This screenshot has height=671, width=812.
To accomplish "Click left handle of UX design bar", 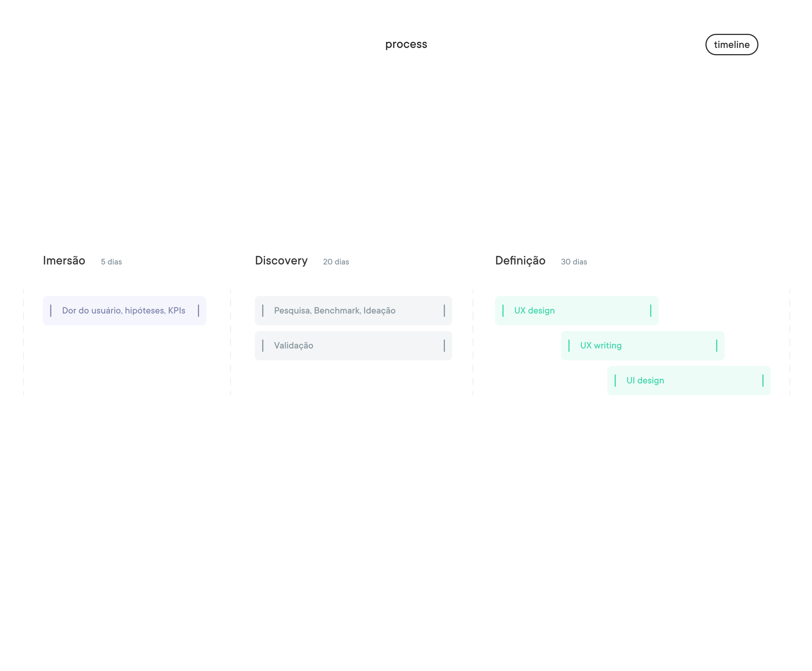I will (x=502, y=310).
